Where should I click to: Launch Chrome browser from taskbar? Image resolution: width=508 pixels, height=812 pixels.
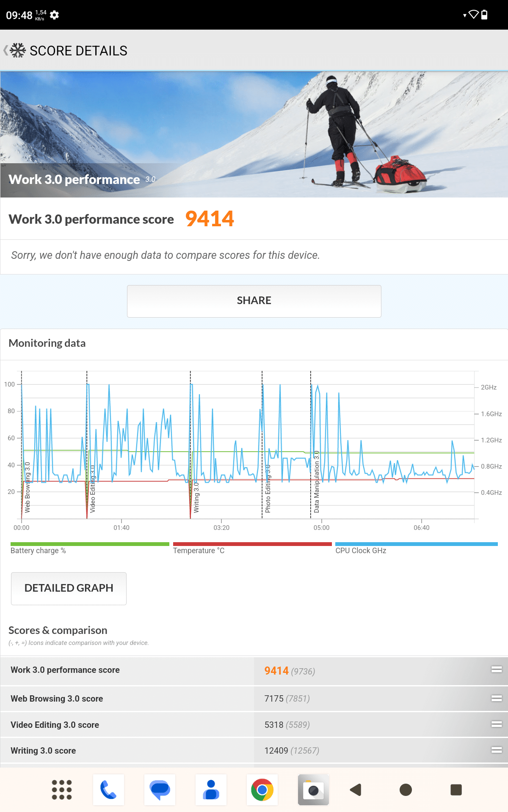coord(262,790)
